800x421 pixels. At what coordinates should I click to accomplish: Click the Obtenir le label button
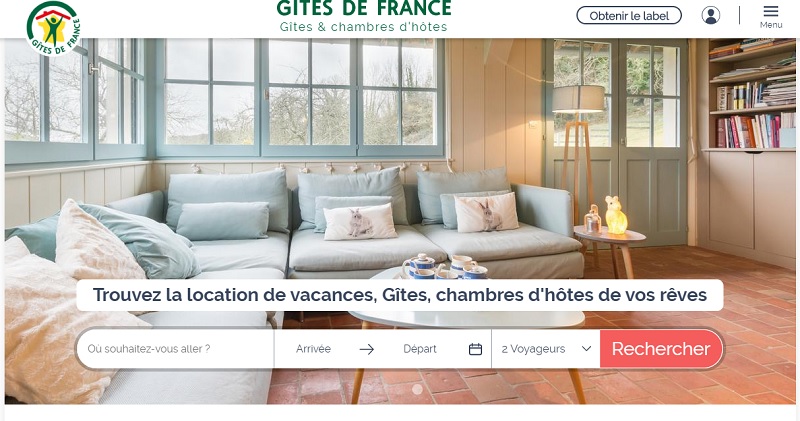pyautogui.click(x=629, y=16)
